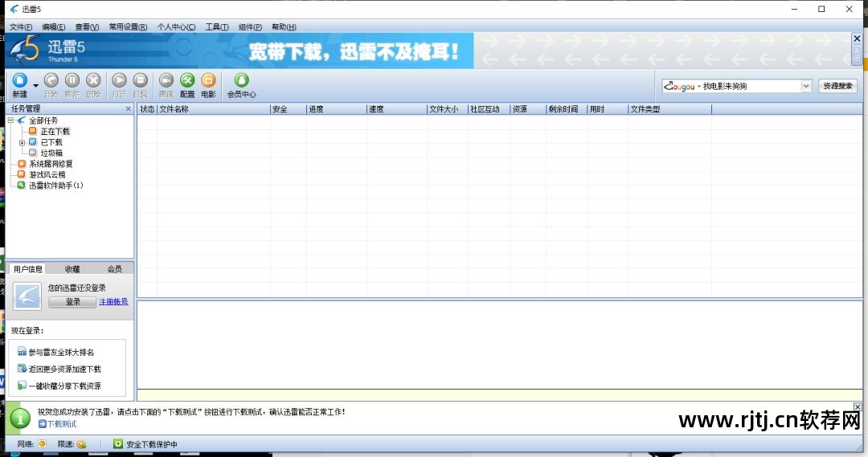Click the green info icon in the notification bar

click(x=20, y=418)
